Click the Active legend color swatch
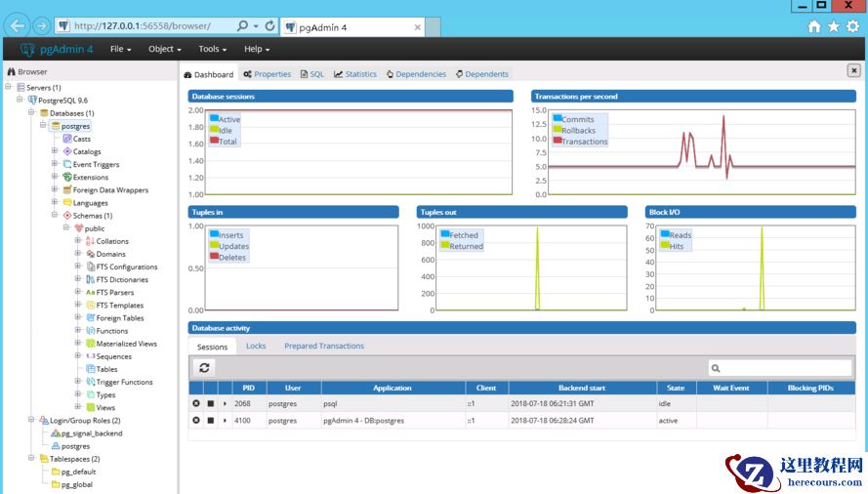Screen dimensions: 868x494 pyautogui.click(x=214, y=118)
